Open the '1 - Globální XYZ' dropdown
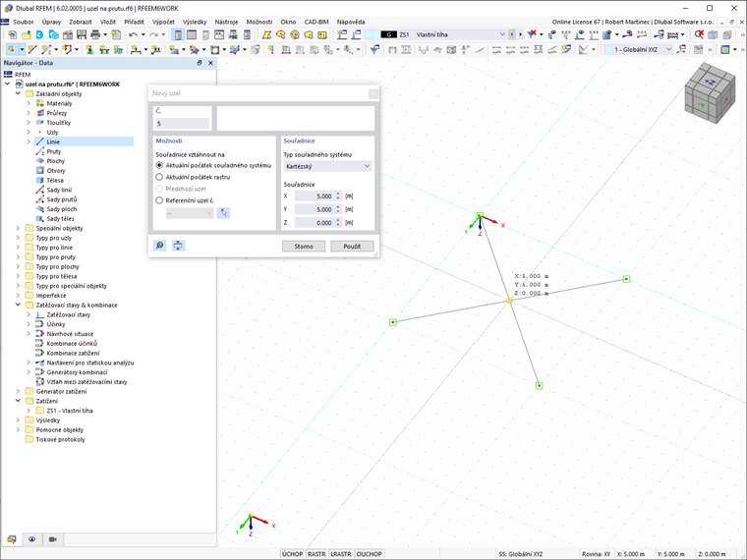Image resolution: width=747 pixels, height=560 pixels. click(x=638, y=49)
